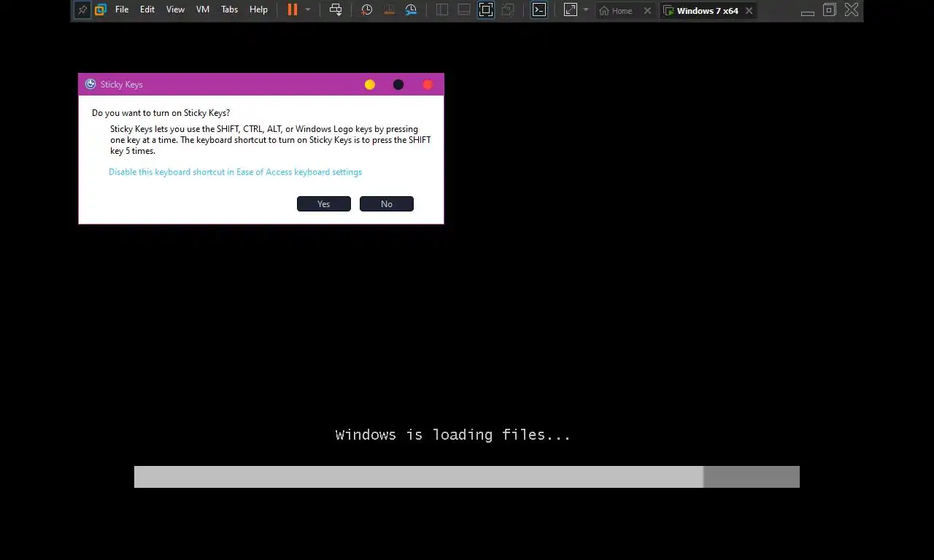Toggle the thumbnail bar view
Screen dimensions: 934x560
464,10
